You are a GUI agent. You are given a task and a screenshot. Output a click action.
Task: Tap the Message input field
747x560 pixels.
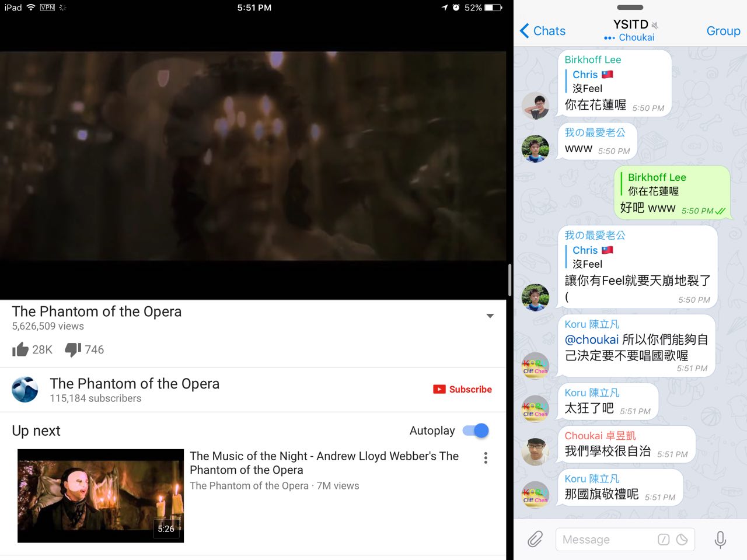(625, 540)
